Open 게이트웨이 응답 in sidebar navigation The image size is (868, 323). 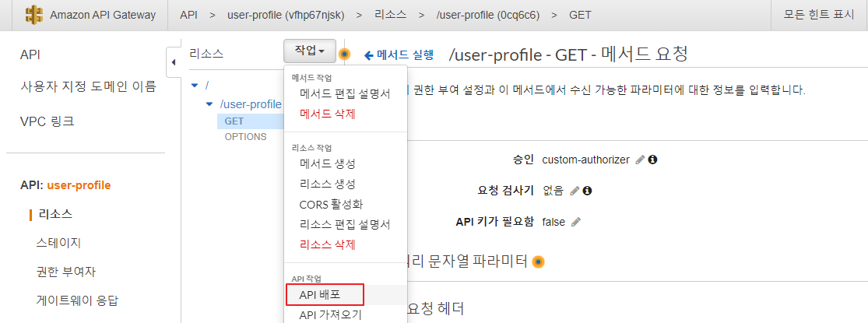point(78,301)
